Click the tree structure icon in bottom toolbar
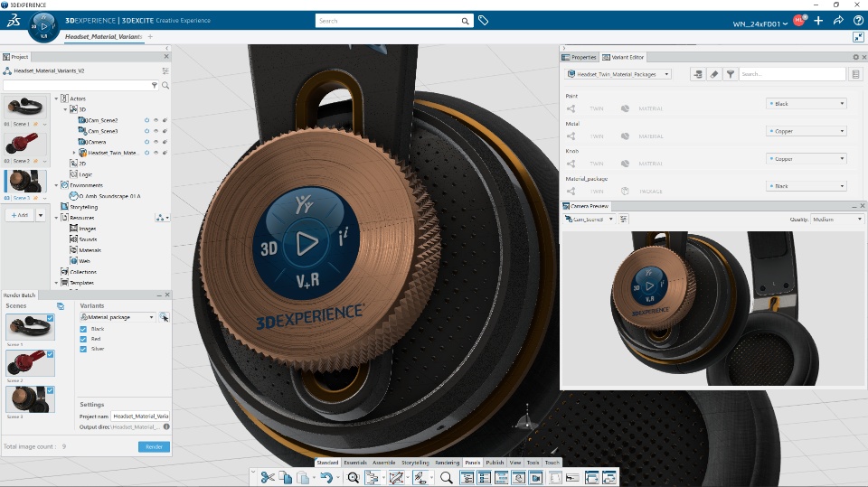The image size is (868, 487). pyautogui.click(x=372, y=477)
